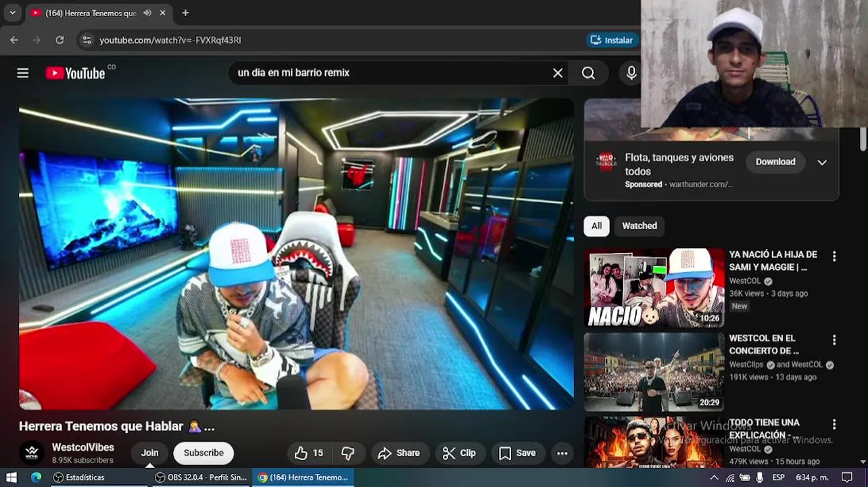Click video title Herrera Tenemos que Hablar

tap(117, 427)
